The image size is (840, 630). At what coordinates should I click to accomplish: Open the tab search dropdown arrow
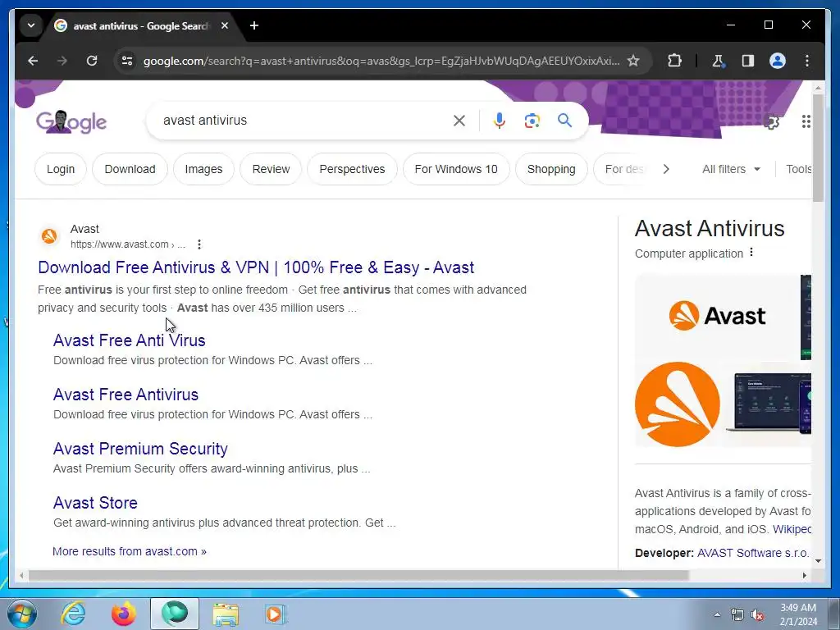31,25
